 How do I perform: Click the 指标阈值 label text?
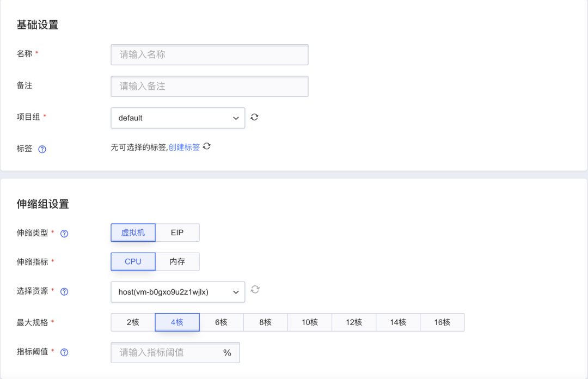tap(32, 352)
